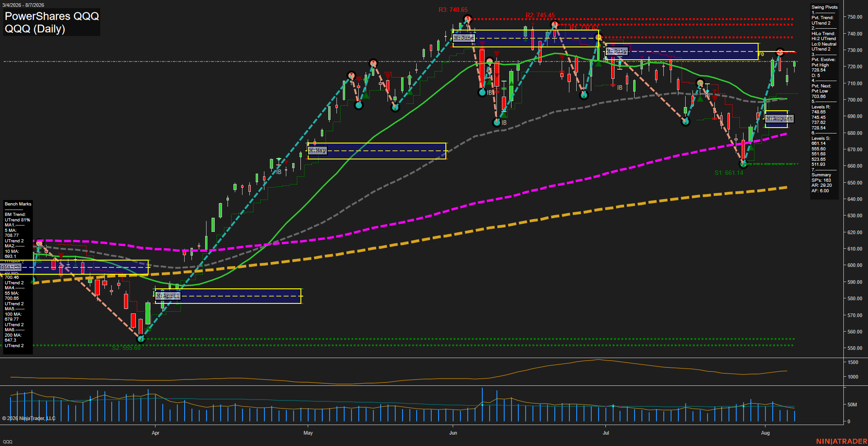Select the QQQ (Daily) interval label
This screenshot has width=868, height=446.
(x=35, y=29)
